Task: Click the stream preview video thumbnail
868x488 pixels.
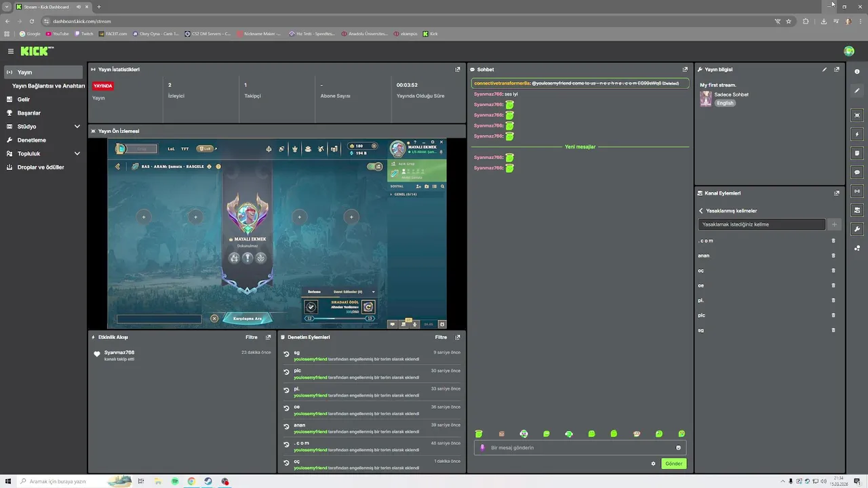Action: click(x=277, y=234)
